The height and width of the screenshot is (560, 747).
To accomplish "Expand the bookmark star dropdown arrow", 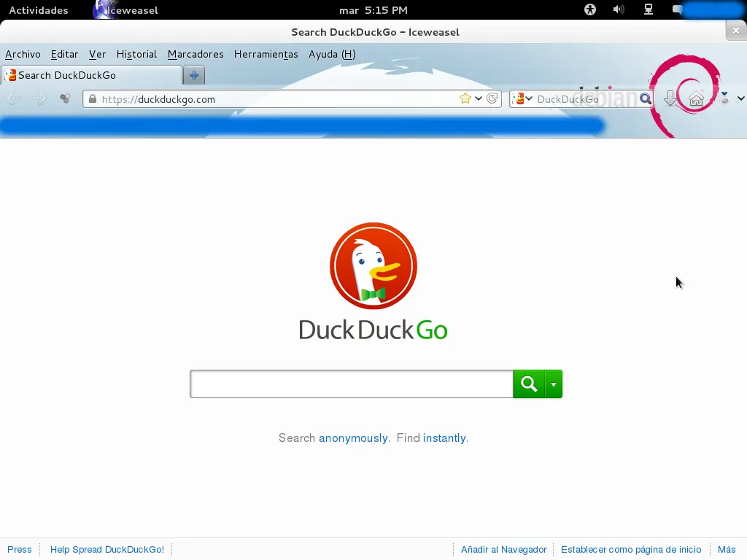I will point(479,98).
